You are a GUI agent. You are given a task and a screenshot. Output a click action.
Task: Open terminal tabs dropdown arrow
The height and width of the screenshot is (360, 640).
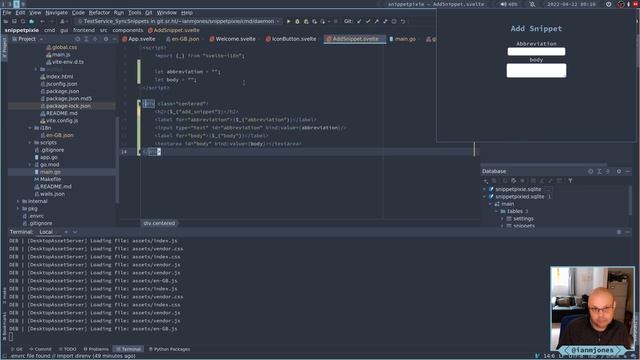pyautogui.click(x=75, y=232)
